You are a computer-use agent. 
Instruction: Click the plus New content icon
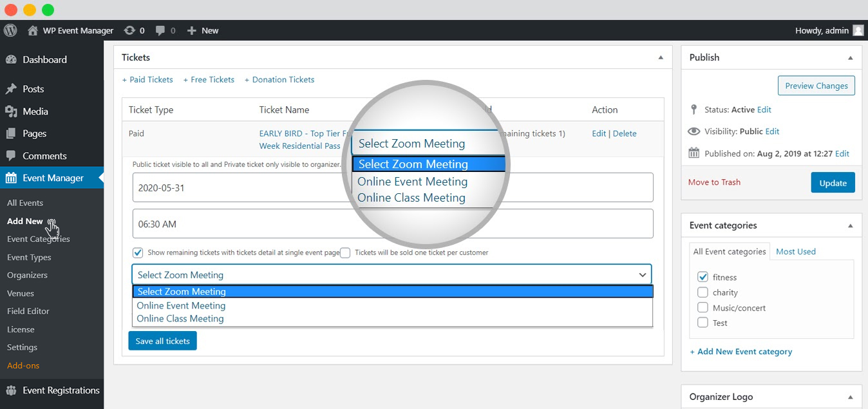[x=191, y=30]
